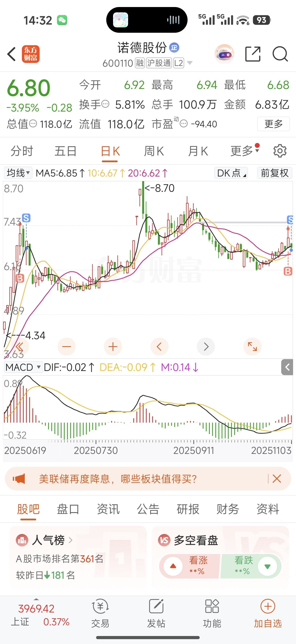Open 美联储再度降息 news link
Screen dimensions: 296x644
(x=118, y=479)
